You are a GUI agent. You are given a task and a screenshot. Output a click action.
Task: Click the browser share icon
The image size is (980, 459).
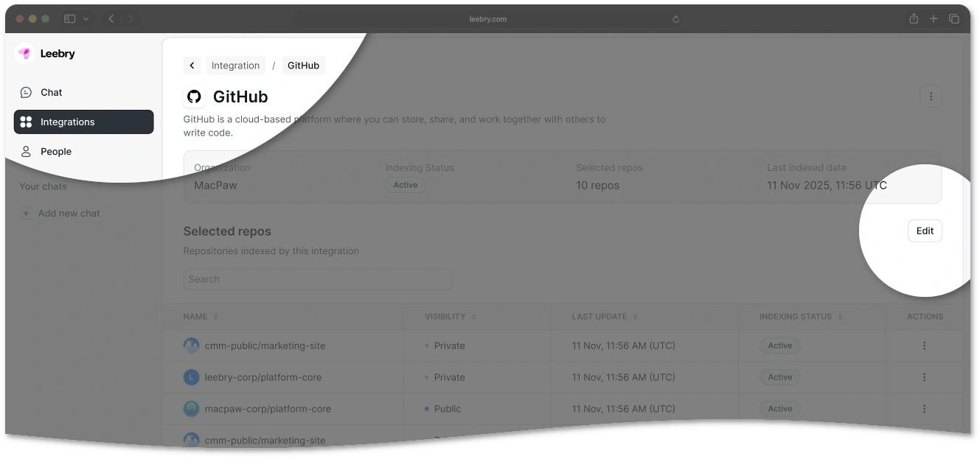coord(914,18)
